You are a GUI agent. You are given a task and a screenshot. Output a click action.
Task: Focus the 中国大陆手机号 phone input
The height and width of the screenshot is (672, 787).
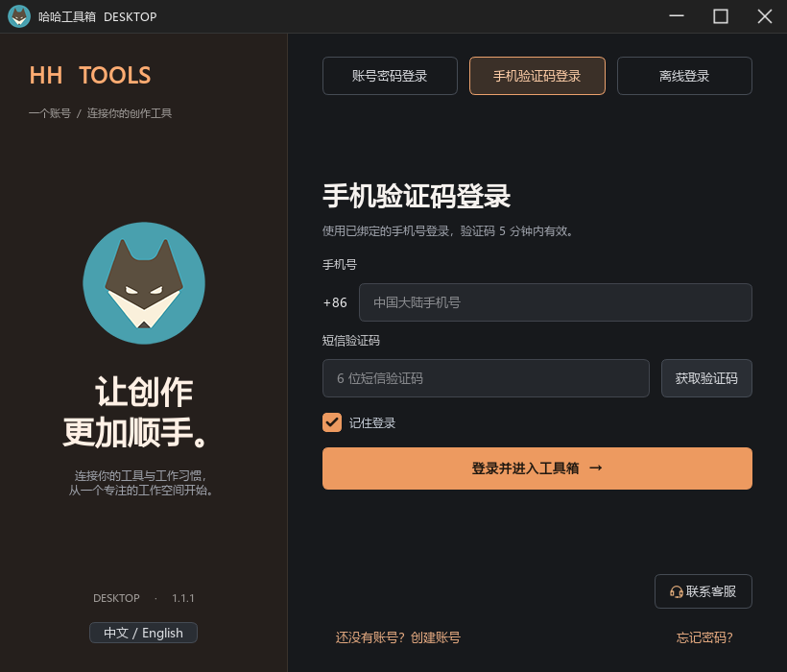tap(556, 302)
